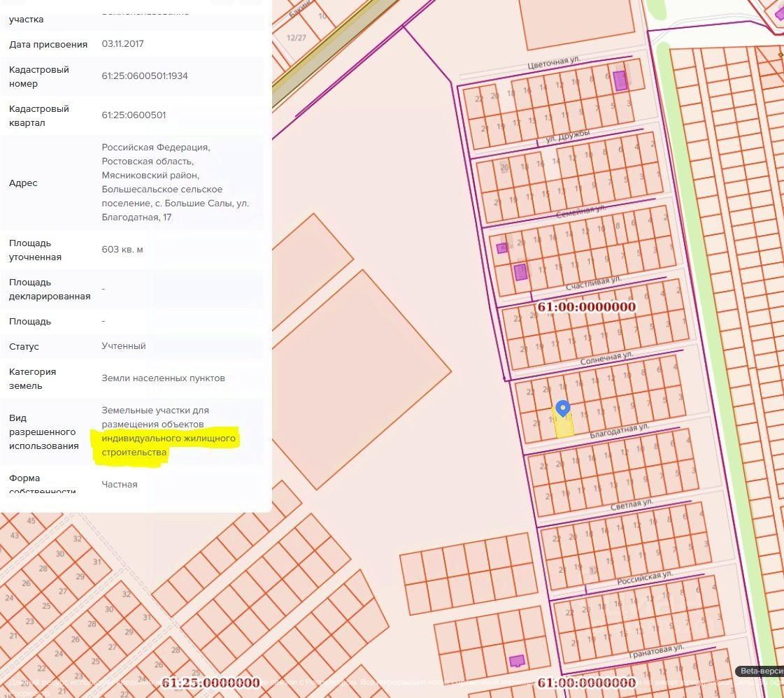Click the Площадь декларированная field label

[50, 289]
